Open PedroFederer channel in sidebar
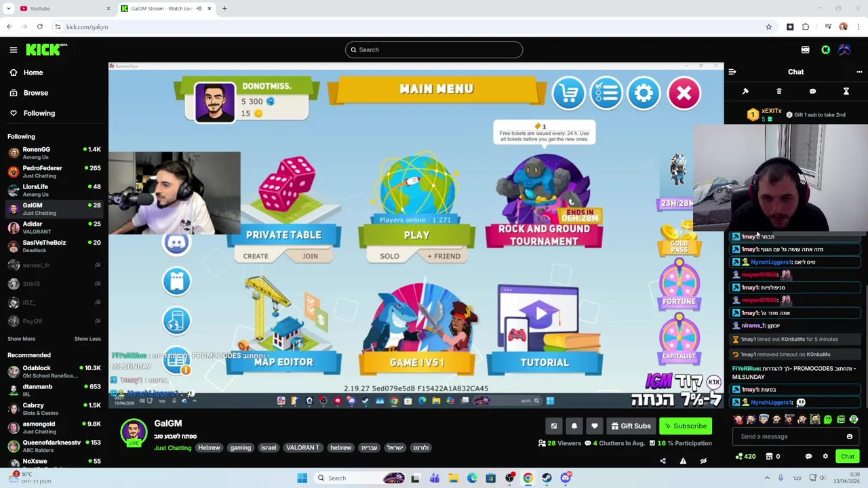The image size is (868, 488). tap(54, 171)
